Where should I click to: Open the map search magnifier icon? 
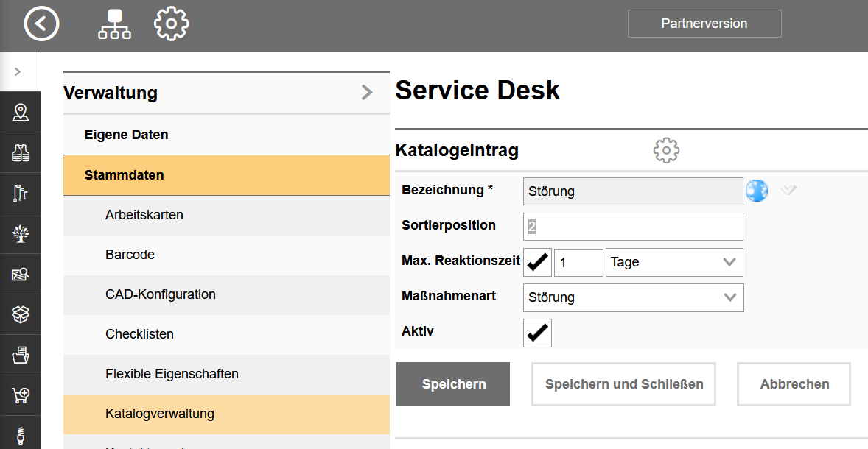click(x=21, y=274)
